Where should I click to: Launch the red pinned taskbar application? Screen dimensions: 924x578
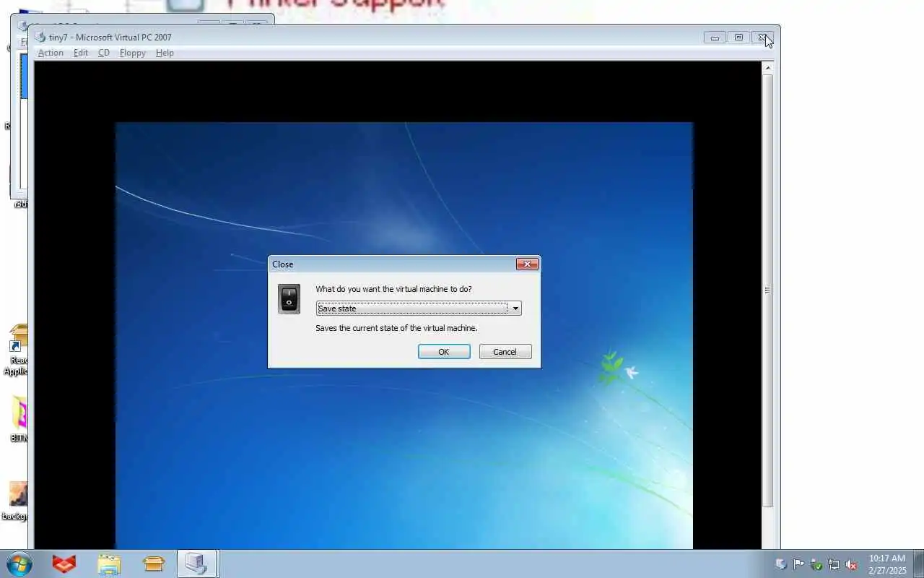64,564
